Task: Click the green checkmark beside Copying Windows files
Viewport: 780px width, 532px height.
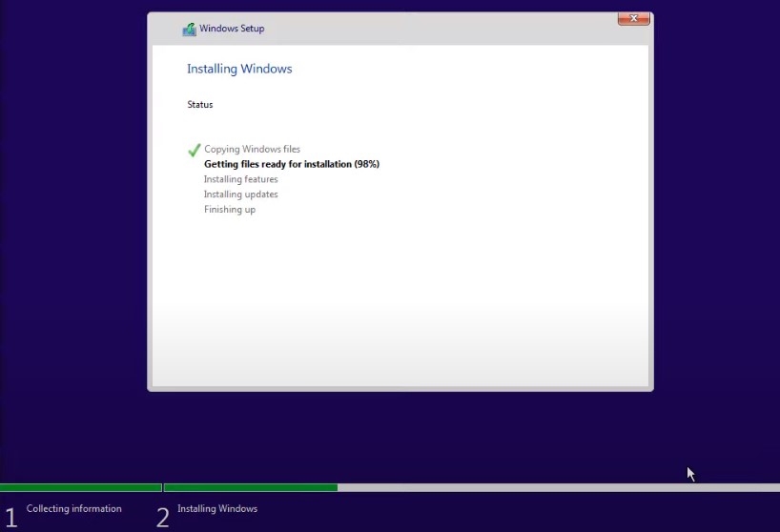Action: (x=195, y=150)
